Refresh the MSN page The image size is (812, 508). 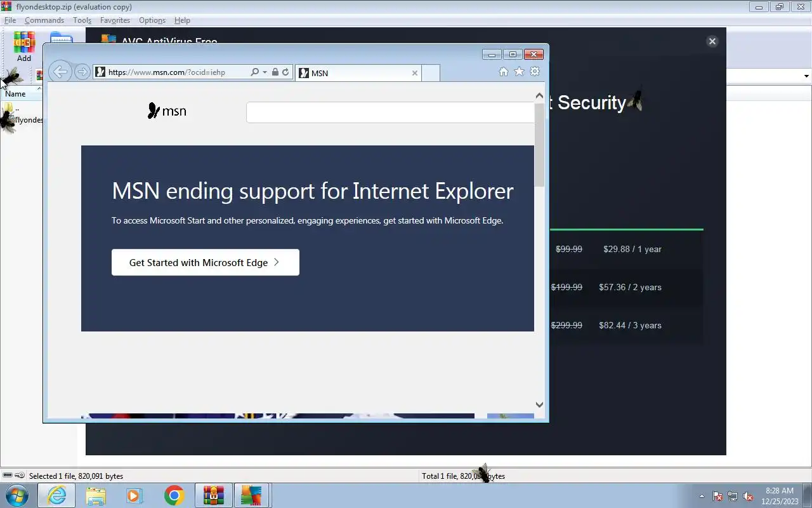[x=285, y=72]
